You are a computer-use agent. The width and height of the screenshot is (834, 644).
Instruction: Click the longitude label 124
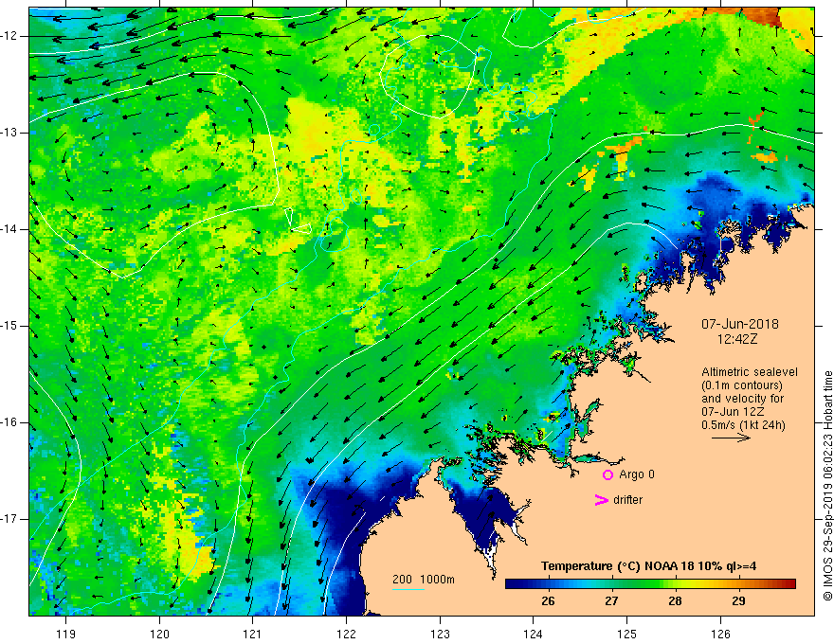pos(534,634)
